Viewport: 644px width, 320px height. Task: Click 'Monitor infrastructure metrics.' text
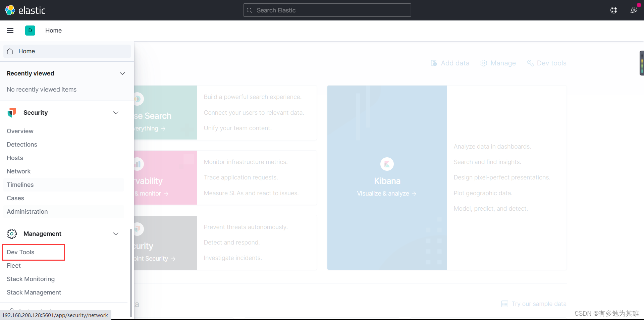[246, 162]
